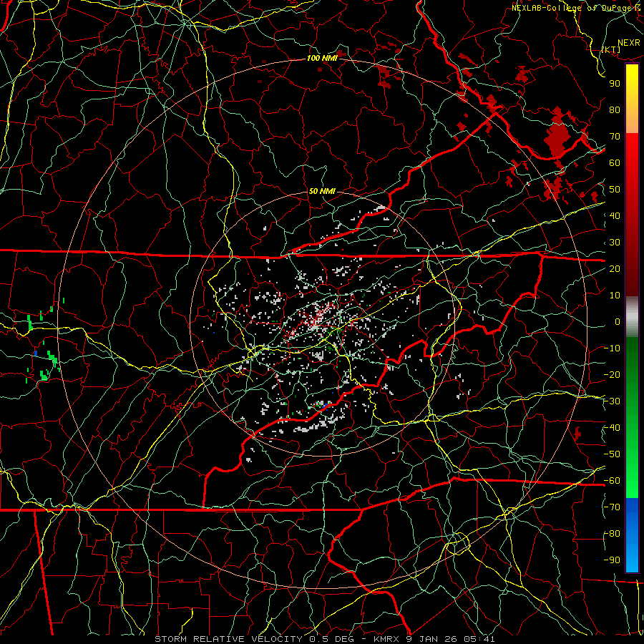Select the positive 60 scale value
This screenshot has height=644, width=644.
pos(615,162)
